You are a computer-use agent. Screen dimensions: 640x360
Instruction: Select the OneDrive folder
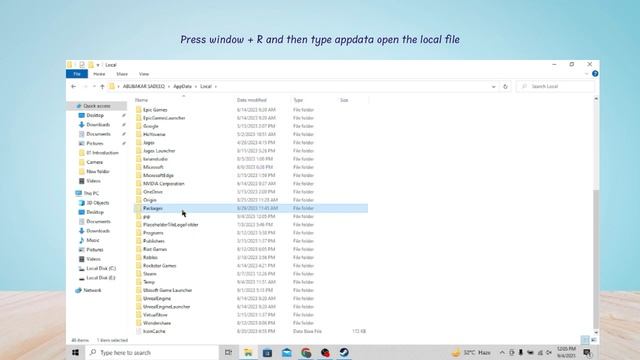click(153, 192)
